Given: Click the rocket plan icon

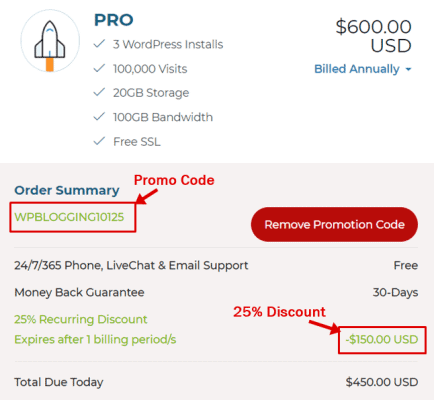Looking at the screenshot, I should pos(50,41).
